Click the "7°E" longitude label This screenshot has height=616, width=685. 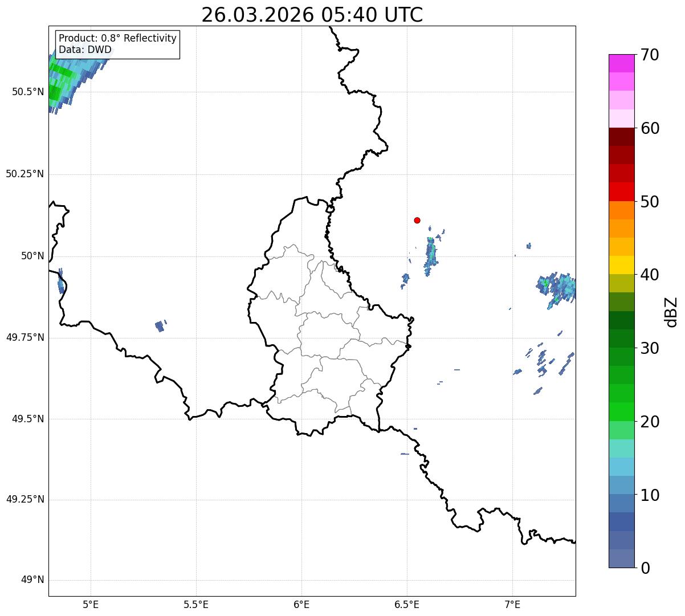tap(512, 605)
